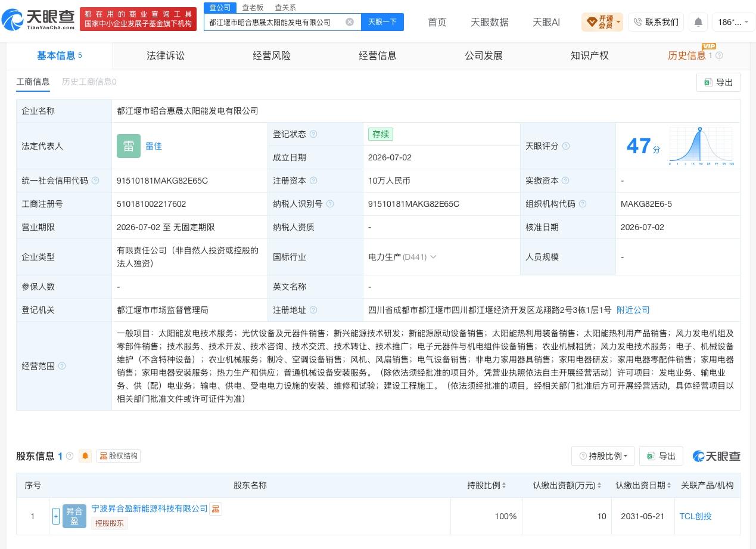Click the help icon next to 纳税人识别号
The width and height of the screenshot is (756, 549).
pyautogui.click(x=330, y=204)
